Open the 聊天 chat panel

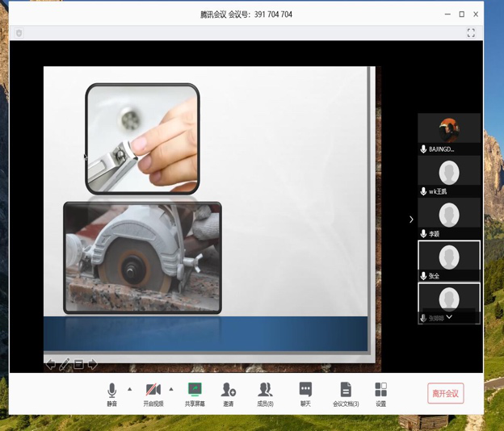(x=305, y=392)
